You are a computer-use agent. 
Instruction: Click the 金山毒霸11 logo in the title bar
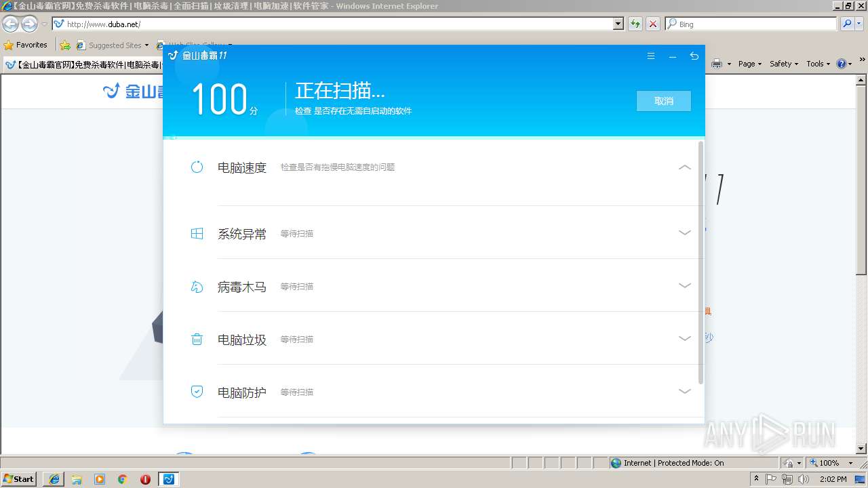[197, 56]
